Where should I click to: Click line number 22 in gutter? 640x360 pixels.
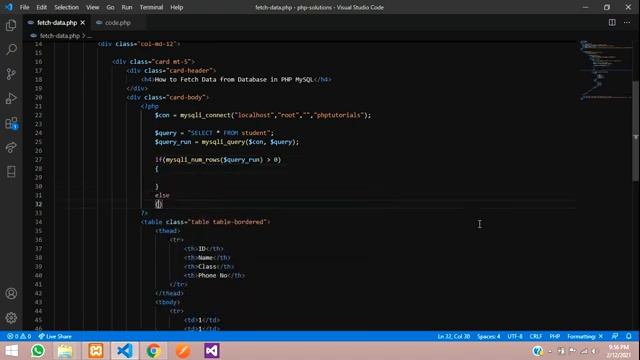(38, 115)
